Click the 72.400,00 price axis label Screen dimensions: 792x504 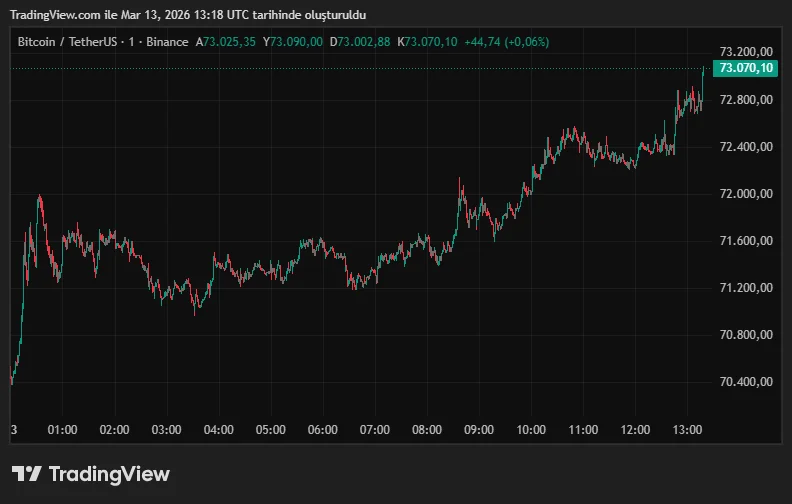tap(746, 146)
